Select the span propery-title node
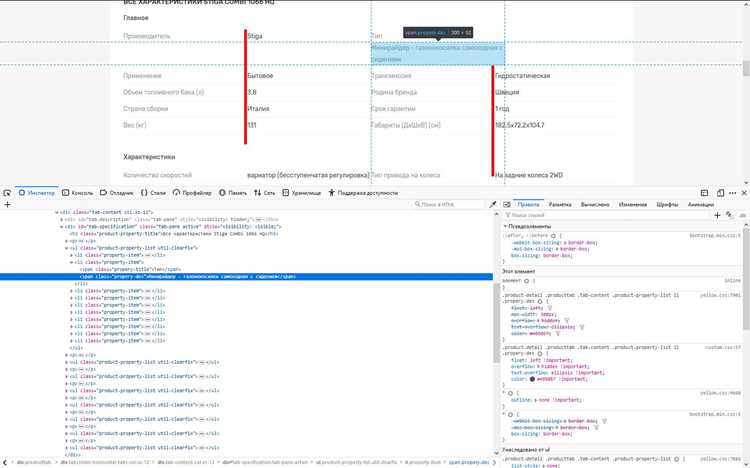The image size is (750, 468). point(130,269)
